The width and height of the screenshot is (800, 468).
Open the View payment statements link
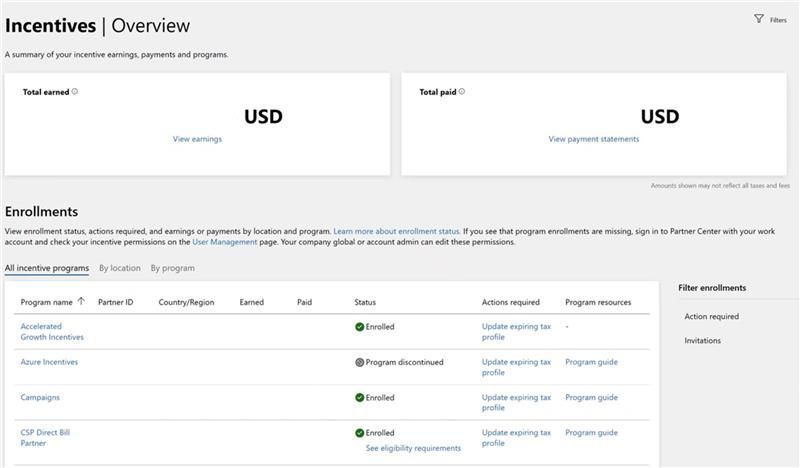coord(593,139)
